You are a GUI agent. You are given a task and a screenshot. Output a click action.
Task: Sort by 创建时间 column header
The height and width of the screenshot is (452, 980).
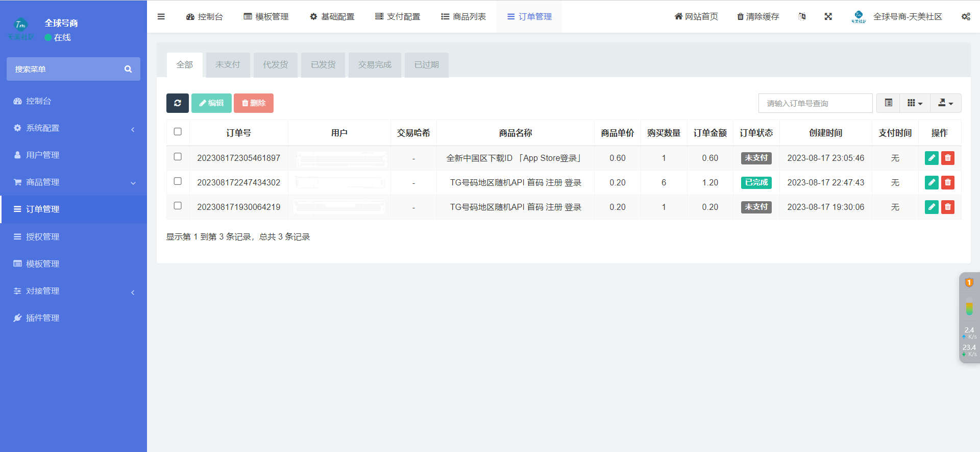click(x=826, y=133)
